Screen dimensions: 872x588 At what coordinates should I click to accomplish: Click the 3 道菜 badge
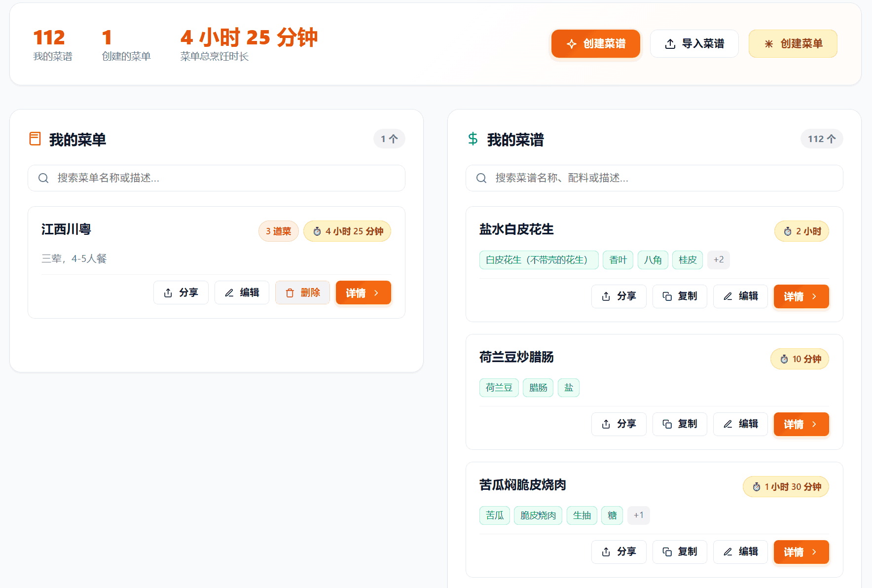point(279,231)
